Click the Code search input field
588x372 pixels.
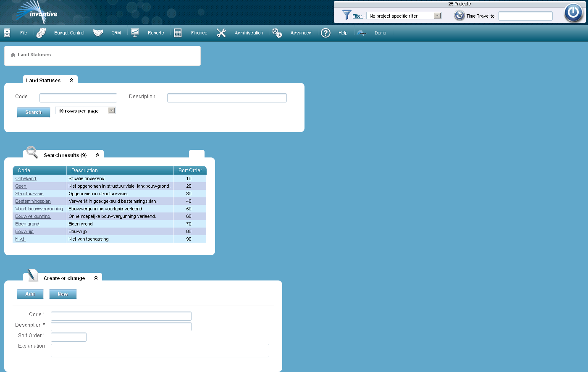(78, 98)
